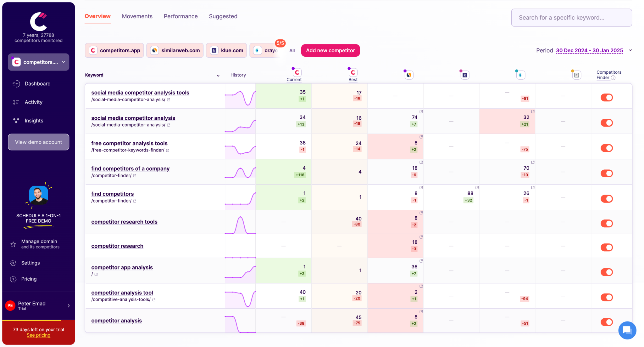This screenshot has height=347, width=644.
Task: Click the similarweb column header icon
Action: 409,75
